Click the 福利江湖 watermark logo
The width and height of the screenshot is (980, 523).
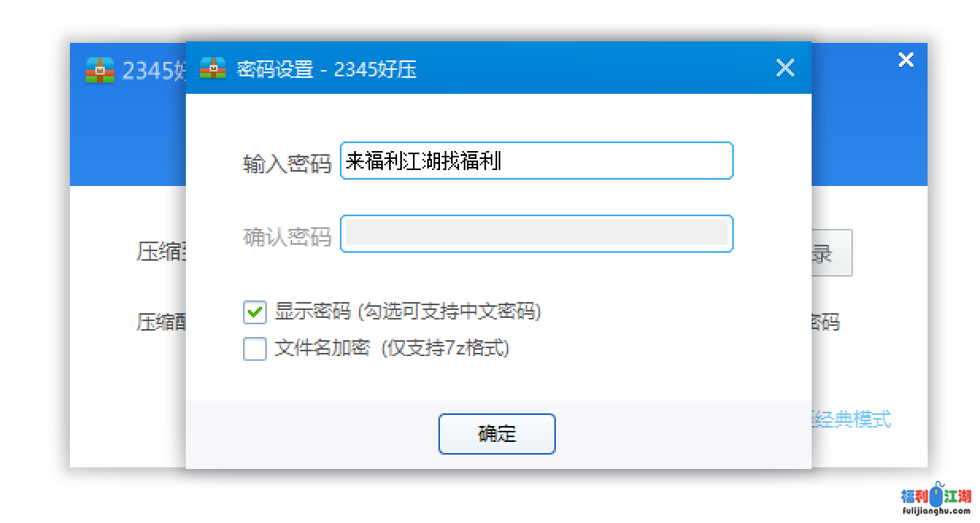click(x=936, y=496)
